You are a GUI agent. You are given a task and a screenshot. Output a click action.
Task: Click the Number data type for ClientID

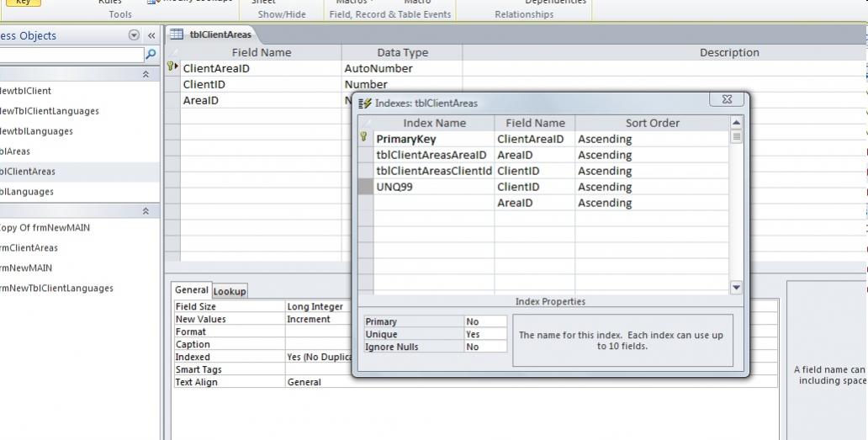pos(402,84)
